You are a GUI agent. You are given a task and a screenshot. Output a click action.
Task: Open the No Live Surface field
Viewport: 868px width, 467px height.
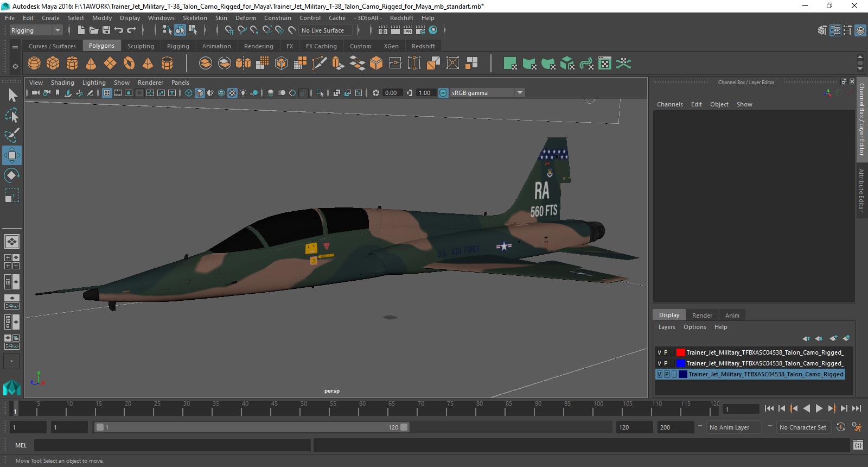click(x=325, y=30)
